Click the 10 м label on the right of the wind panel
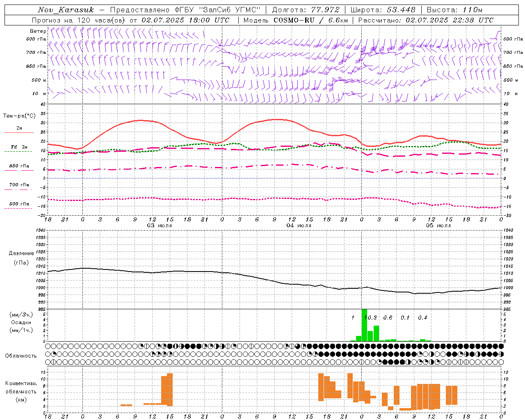Screen dimensions: 525x420 [x=511, y=94]
